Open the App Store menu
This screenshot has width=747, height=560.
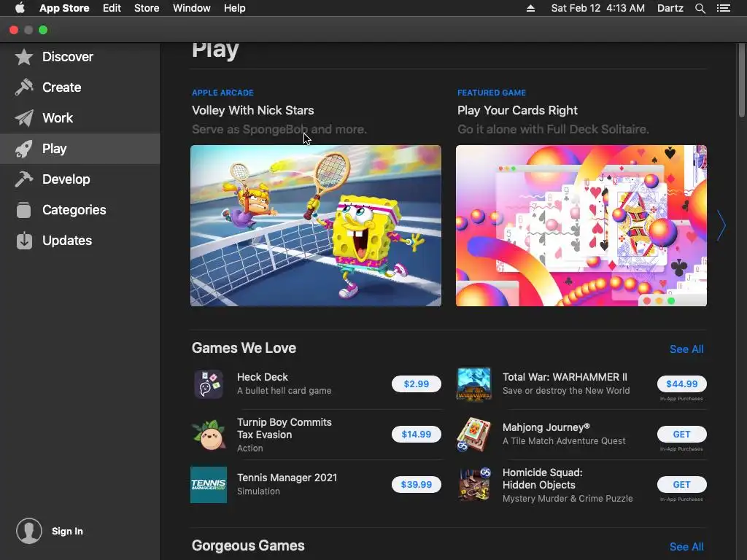coord(64,8)
